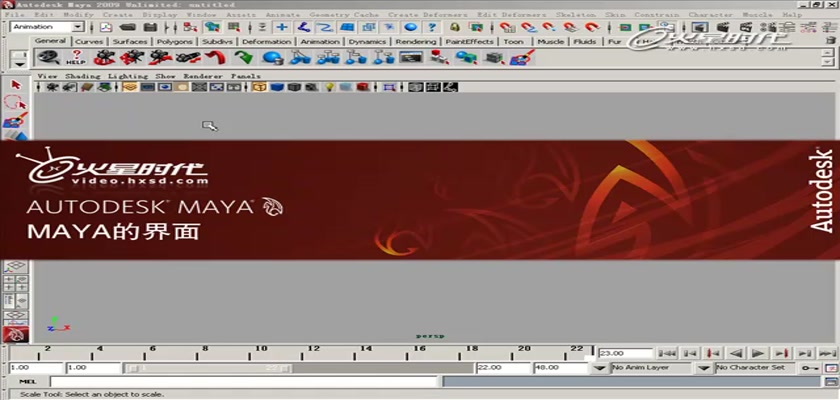Toggle select by component type mode
840x400 pixels.
pyautogui.click(x=234, y=27)
